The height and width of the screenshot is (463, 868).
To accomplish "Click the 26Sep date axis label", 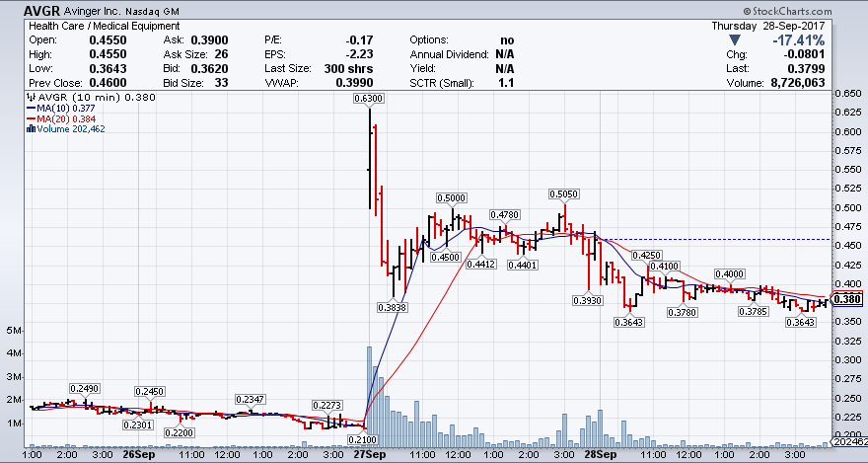I will pos(139,456).
